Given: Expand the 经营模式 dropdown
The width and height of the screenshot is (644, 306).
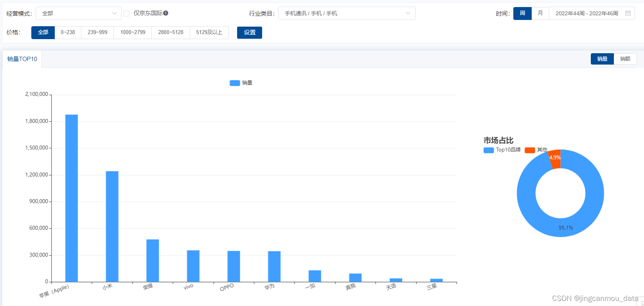Looking at the screenshot, I should pyautogui.click(x=79, y=13).
